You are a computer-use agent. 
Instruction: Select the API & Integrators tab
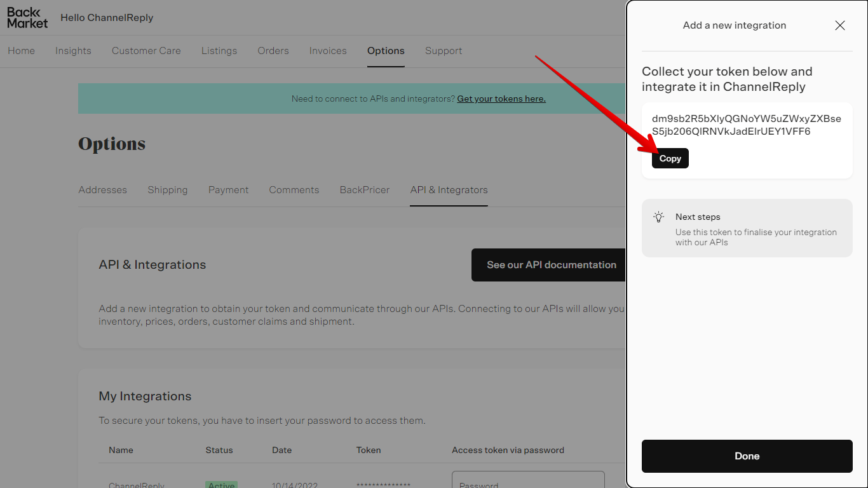(449, 190)
